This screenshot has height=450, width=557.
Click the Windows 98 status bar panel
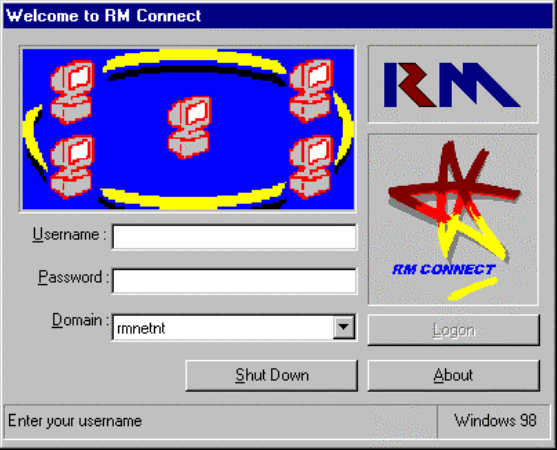(495, 421)
